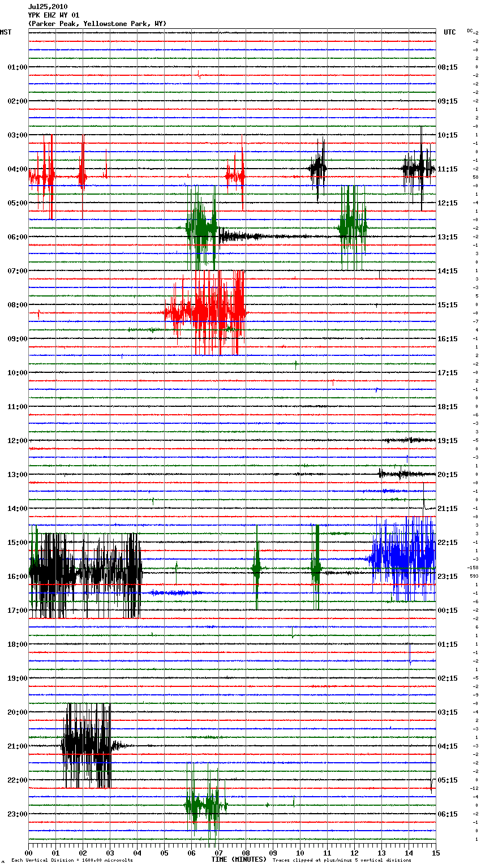
Task: Click the 'DC' column header
Action: pyautogui.click(x=470, y=31)
